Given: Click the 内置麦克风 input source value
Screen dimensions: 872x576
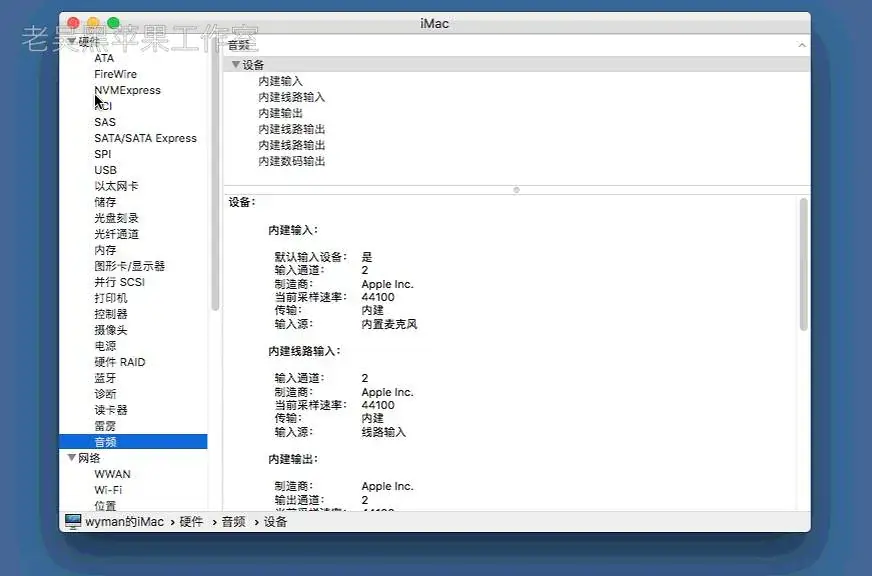Looking at the screenshot, I should [x=389, y=324].
